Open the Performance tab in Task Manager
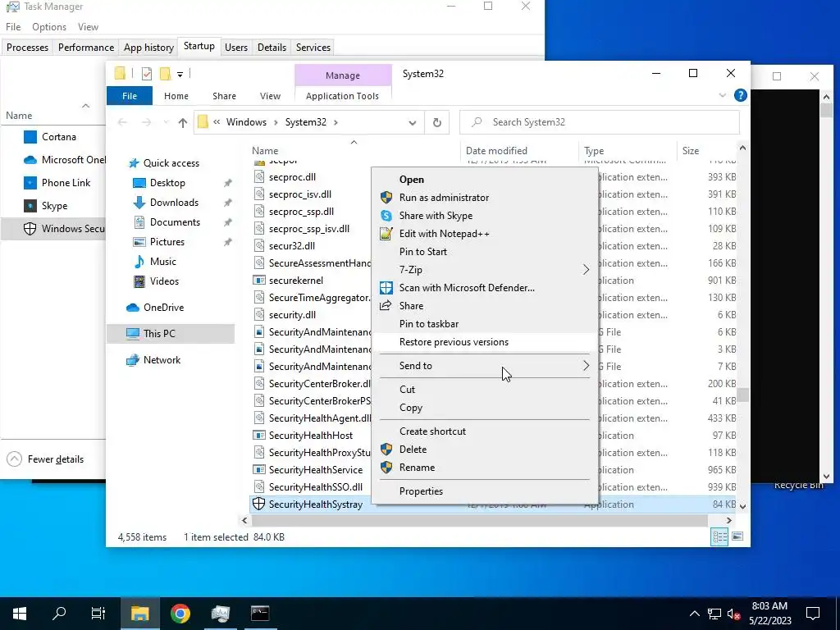This screenshot has height=630, width=840. coord(85,47)
